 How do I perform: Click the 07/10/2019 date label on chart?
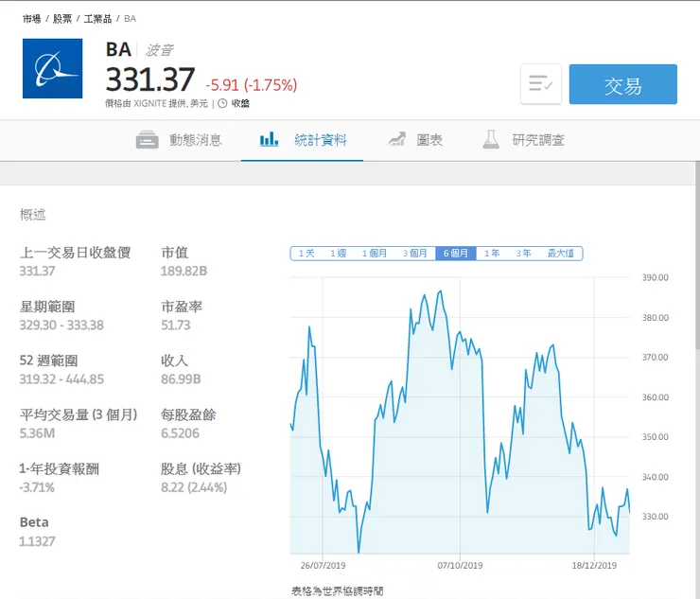click(460, 566)
